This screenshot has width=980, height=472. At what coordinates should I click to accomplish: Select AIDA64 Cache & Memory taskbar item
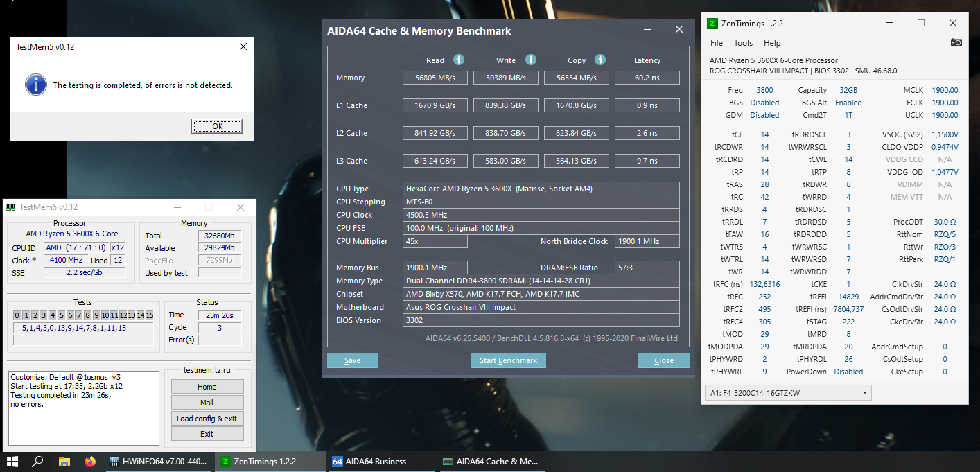[x=491, y=461]
